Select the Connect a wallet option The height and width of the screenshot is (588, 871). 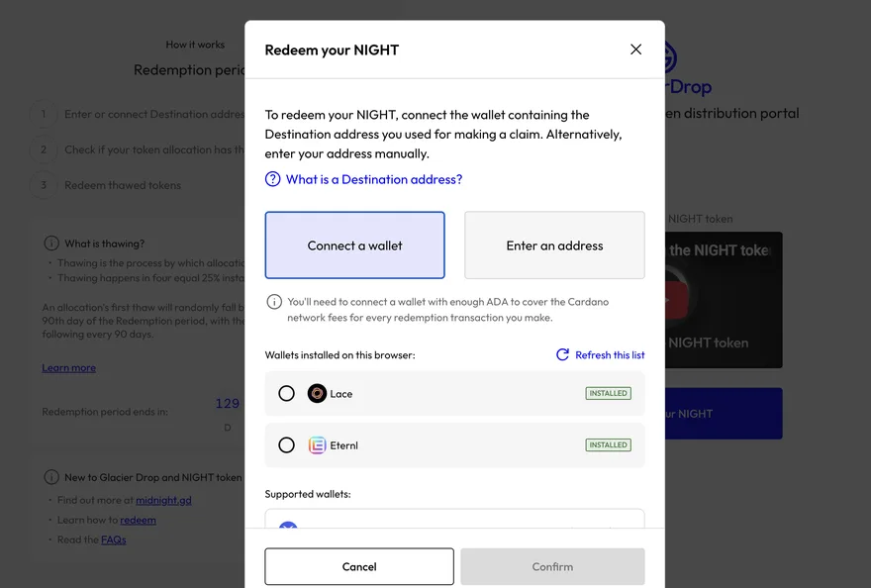click(x=355, y=245)
